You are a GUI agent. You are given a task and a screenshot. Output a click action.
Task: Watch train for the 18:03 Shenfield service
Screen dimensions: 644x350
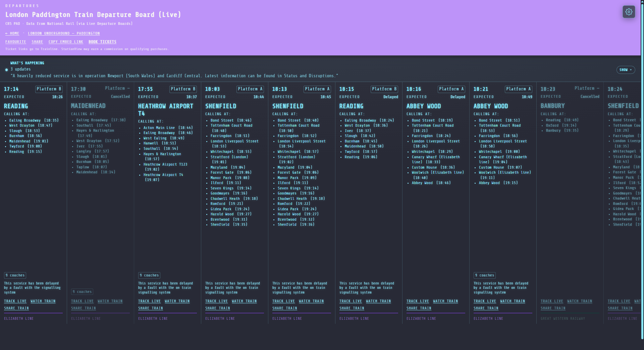pos(244,301)
